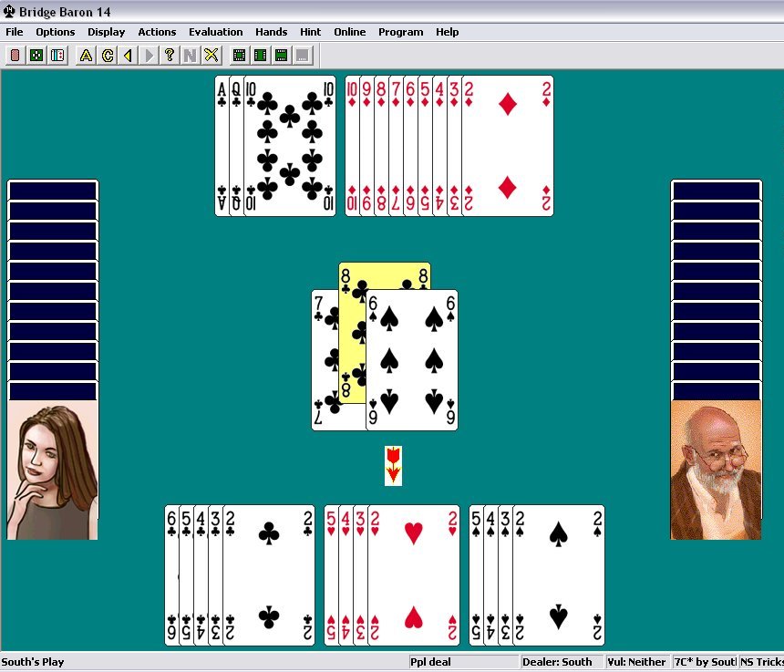Open the Online menu
Image resolution: width=784 pixels, height=672 pixels.
point(349,32)
